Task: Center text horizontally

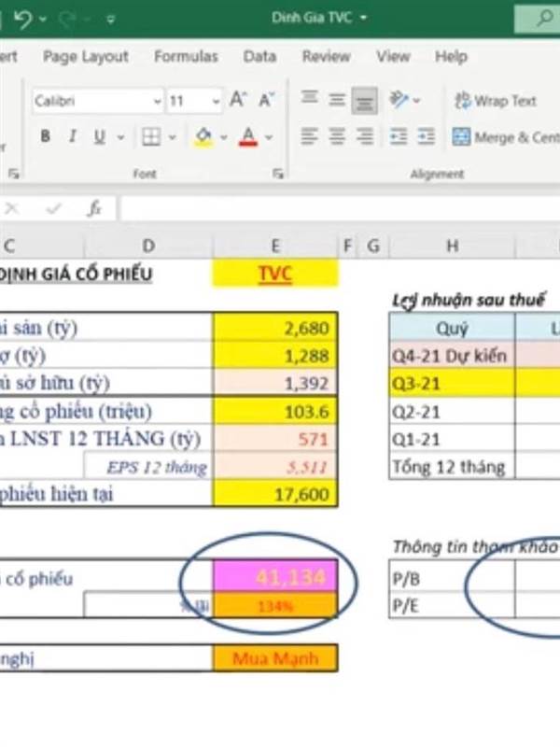Action: coord(337,137)
